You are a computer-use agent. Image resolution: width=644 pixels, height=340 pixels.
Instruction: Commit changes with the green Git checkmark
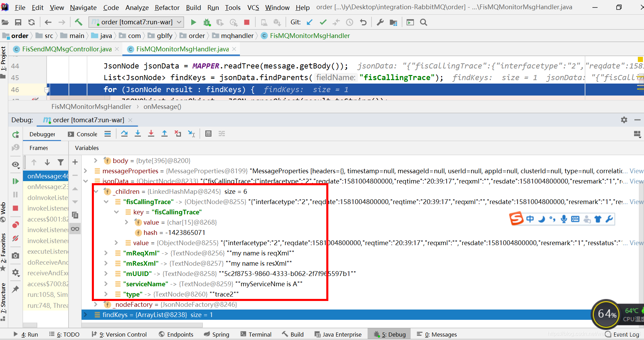point(323,22)
